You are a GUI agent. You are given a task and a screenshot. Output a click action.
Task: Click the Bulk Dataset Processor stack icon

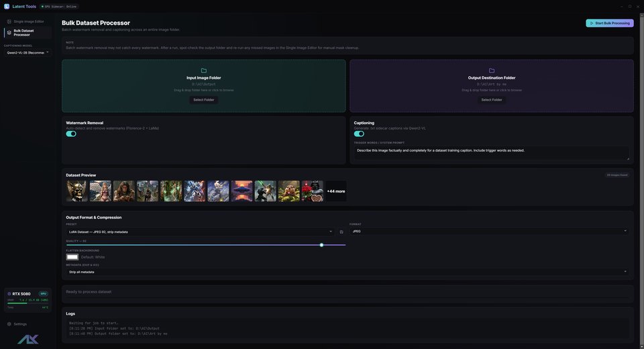click(x=9, y=32)
